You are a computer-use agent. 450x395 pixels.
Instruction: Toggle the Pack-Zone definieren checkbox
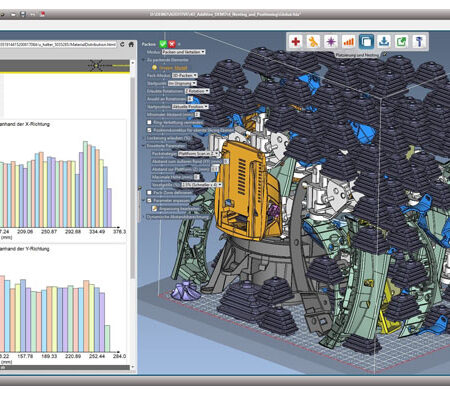click(149, 192)
